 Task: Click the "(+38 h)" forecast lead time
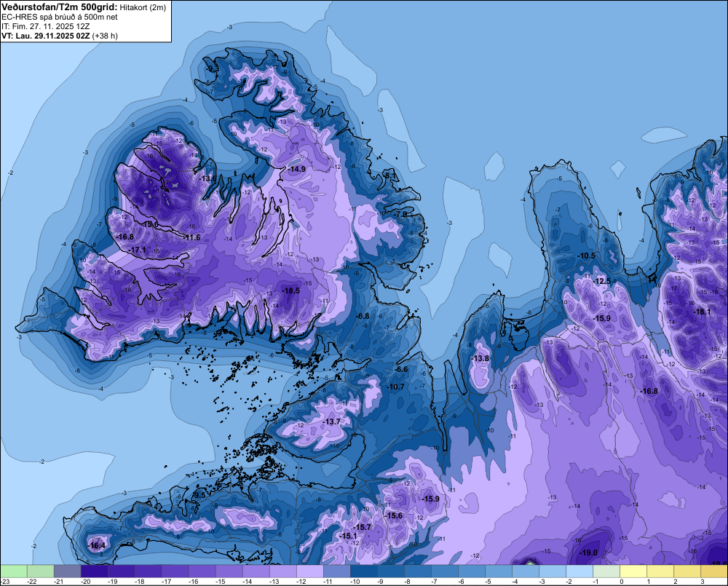(x=105, y=36)
